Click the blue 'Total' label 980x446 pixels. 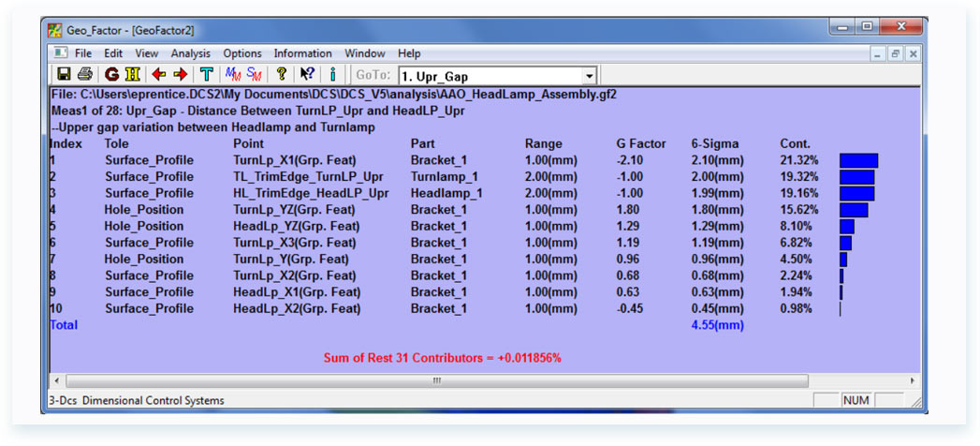[63, 325]
